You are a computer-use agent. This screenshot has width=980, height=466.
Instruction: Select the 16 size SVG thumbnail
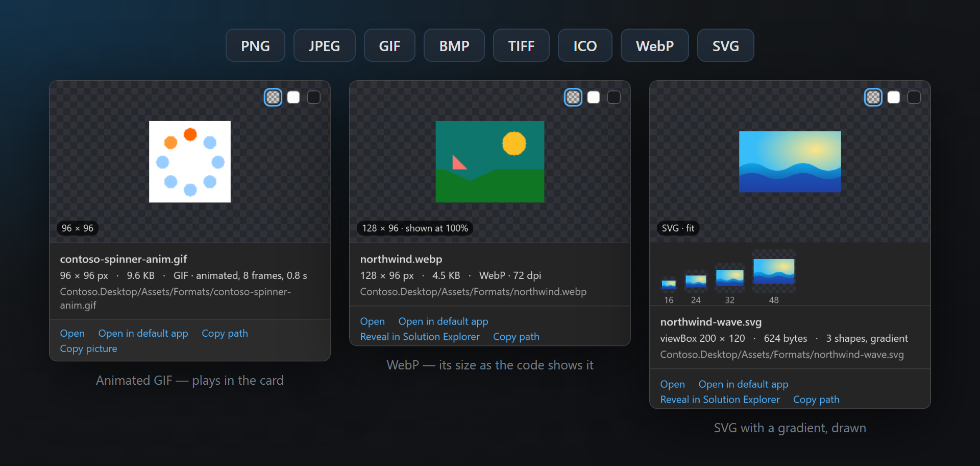[669, 284]
